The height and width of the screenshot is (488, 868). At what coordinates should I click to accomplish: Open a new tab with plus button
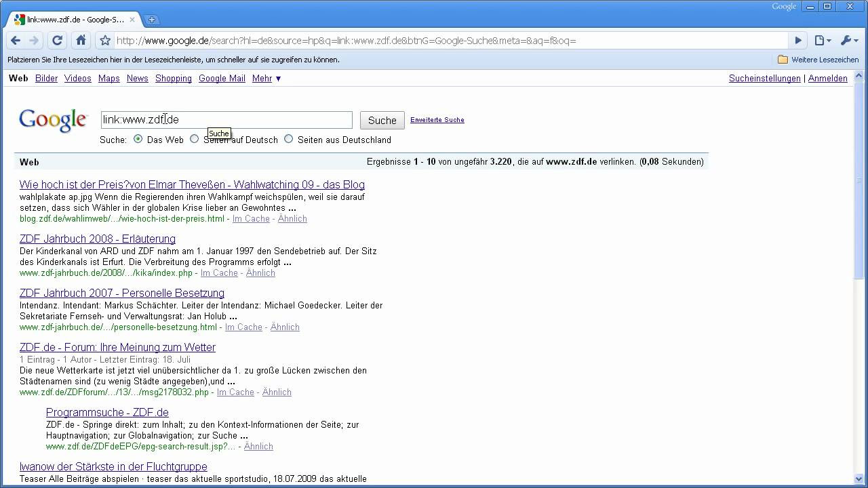click(152, 20)
